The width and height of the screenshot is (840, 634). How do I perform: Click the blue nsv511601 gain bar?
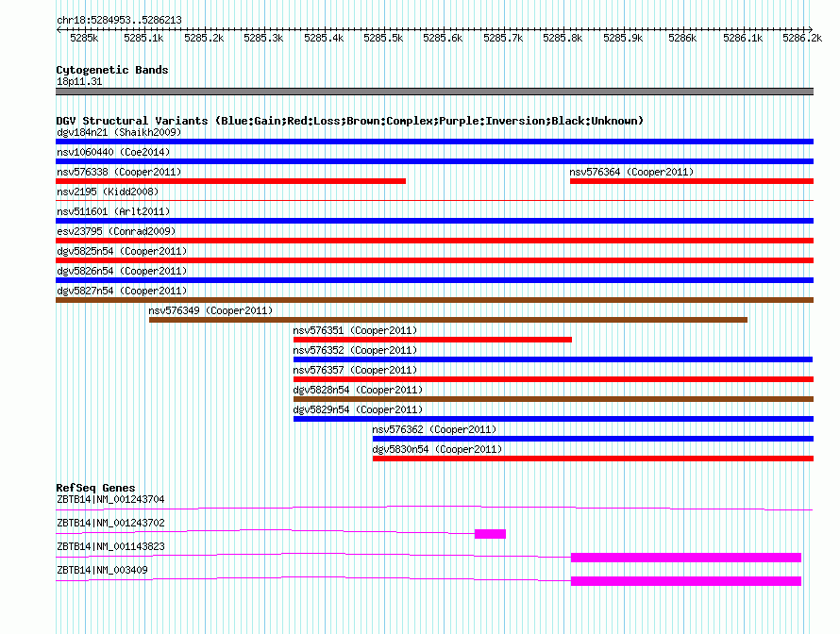click(434, 221)
